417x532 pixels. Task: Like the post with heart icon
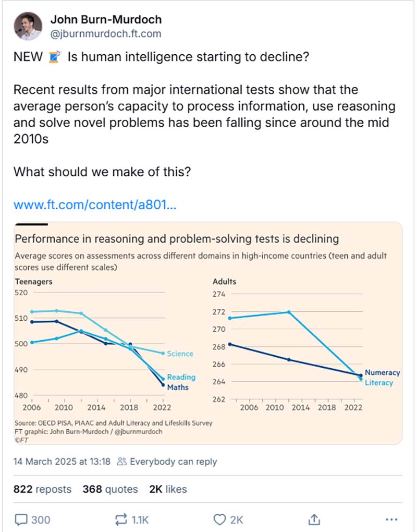pos(220,519)
